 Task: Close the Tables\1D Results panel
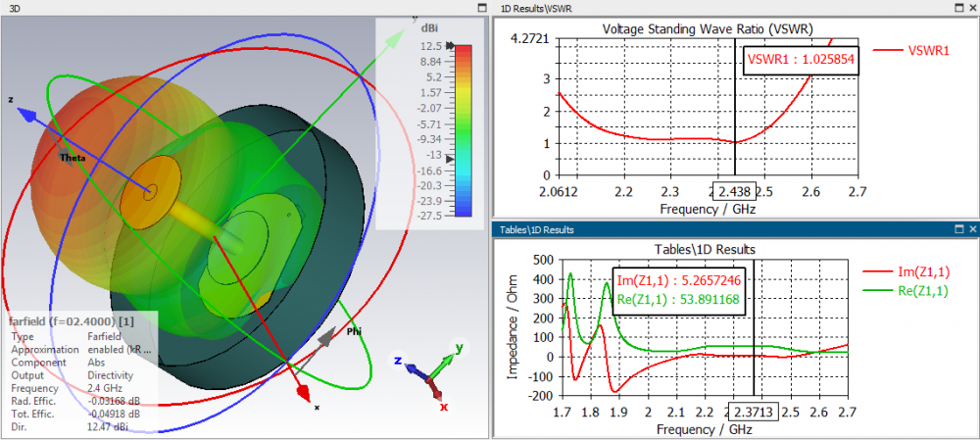pyautogui.click(x=973, y=229)
